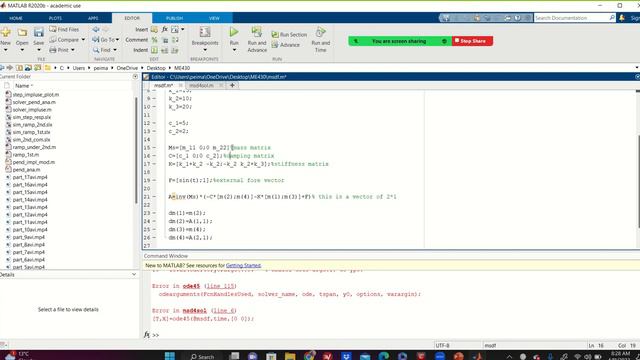Viewport: 640px width, 360px height.
Task: Click the Stop Share button
Action: pos(472,41)
